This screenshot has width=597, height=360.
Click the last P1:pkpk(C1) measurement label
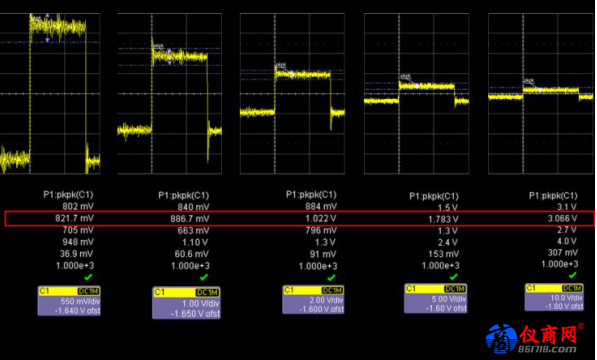[553, 196]
